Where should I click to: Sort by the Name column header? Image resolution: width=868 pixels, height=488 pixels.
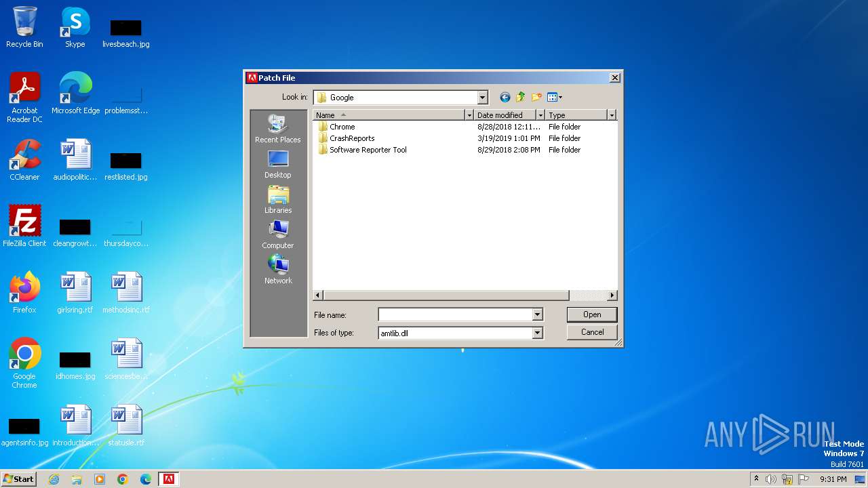[389, 115]
